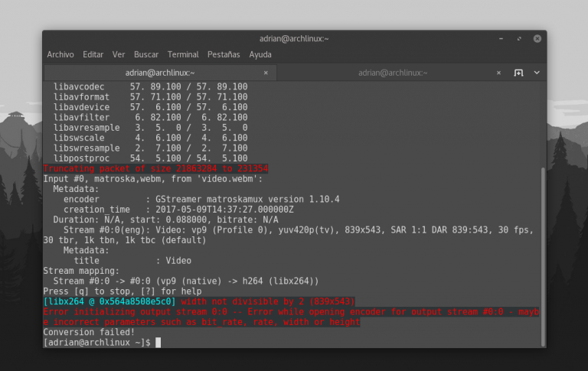Image resolution: width=588 pixels, height=371 pixels.
Task: Maximize the terminal window
Action: pyautogui.click(x=518, y=38)
